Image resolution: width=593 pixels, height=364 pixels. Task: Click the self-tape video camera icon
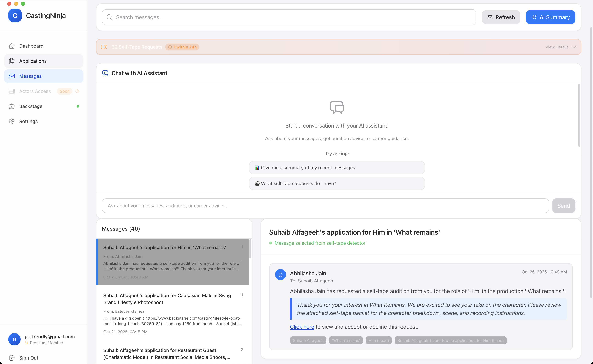click(x=104, y=47)
